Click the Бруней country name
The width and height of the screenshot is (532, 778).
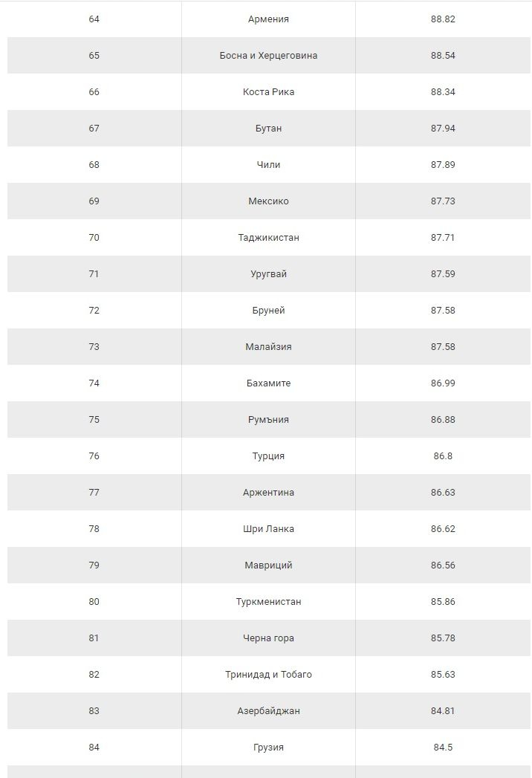[268, 310]
